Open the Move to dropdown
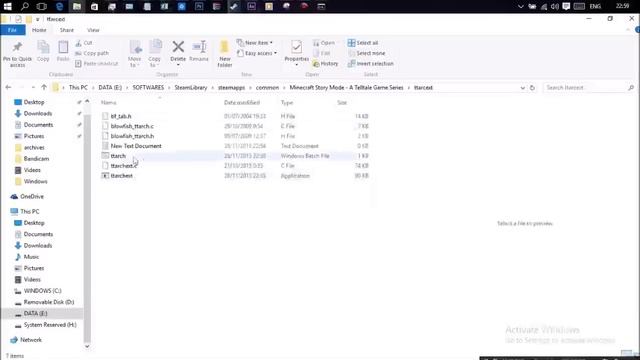Viewport: 640px width, 360px height. click(135, 54)
